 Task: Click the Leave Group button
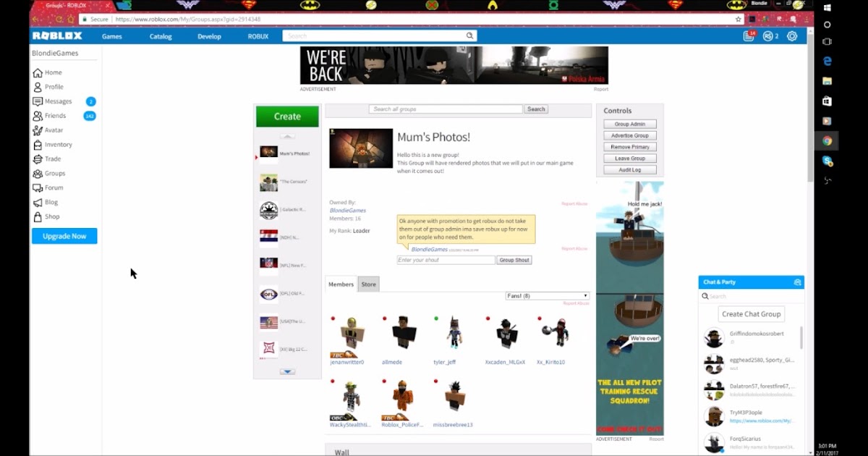pos(630,159)
